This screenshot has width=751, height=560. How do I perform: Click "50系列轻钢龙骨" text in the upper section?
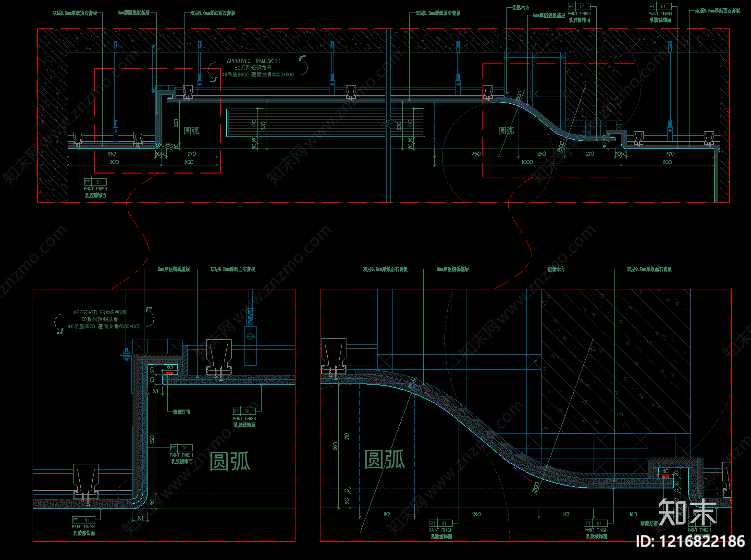pyautogui.click(x=253, y=68)
